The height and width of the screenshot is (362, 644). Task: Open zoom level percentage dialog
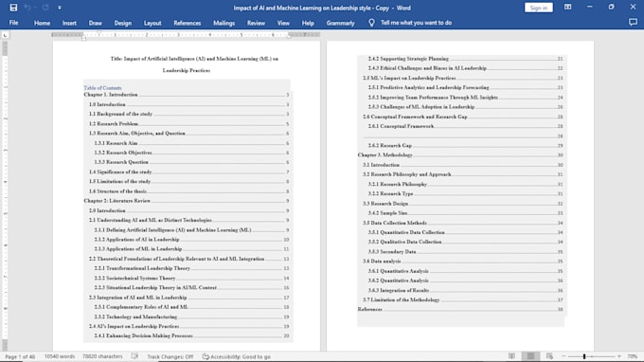click(x=632, y=356)
